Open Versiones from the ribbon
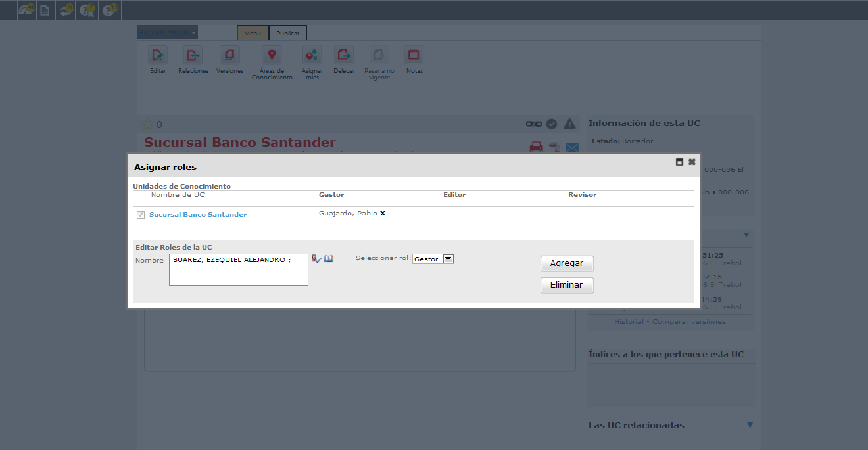Viewport: 868px width, 450px height. 229,55
